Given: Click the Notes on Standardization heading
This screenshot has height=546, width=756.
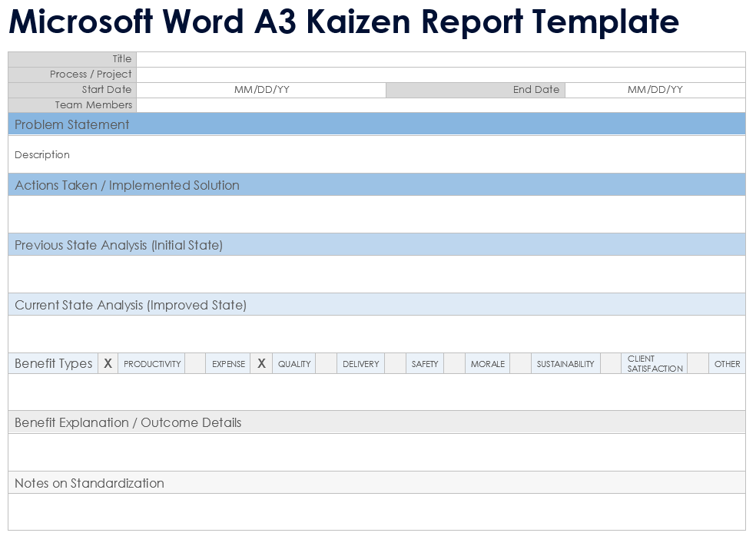Looking at the screenshot, I should pos(89,483).
